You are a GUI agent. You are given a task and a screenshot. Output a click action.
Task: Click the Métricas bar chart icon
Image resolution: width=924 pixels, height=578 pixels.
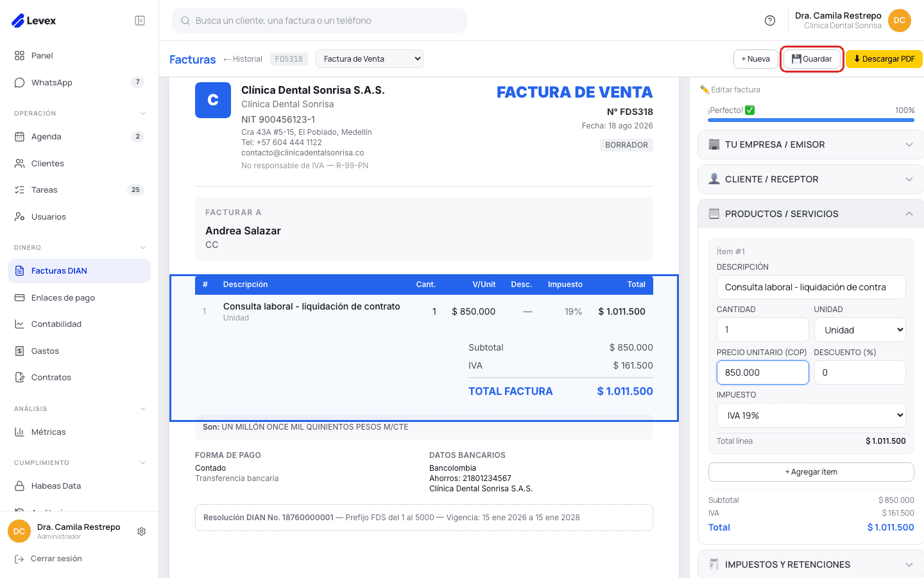[19, 432]
